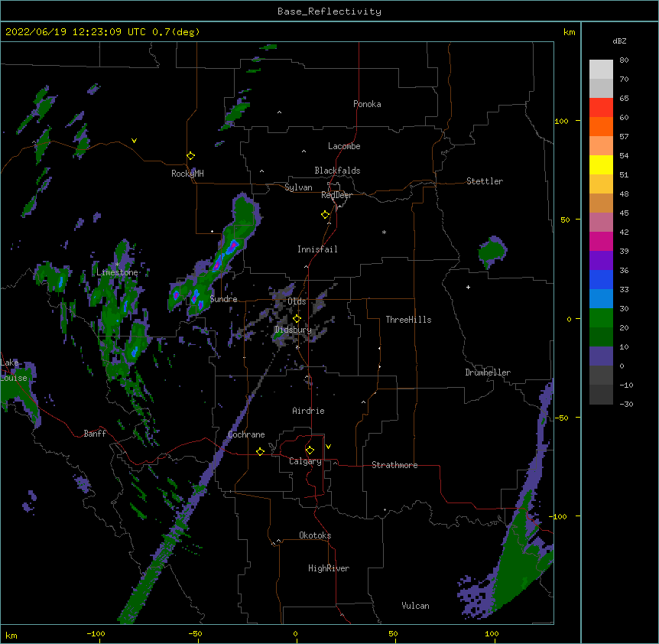Pick the light gray 70-80 dBZ legend swatch
The image size is (659, 644).
point(601,70)
